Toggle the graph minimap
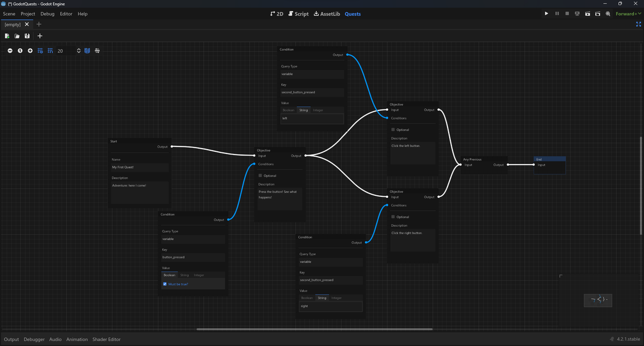Viewport: 644px width, 346px height. [x=87, y=50]
